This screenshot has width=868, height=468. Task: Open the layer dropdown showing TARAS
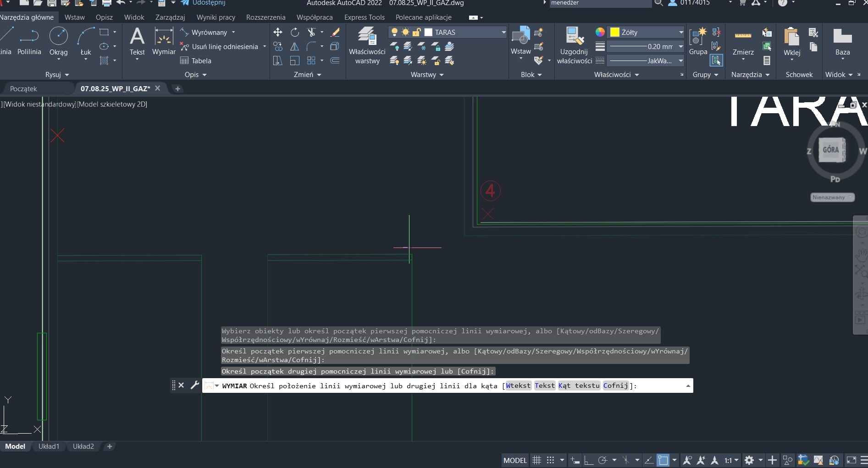click(503, 32)
